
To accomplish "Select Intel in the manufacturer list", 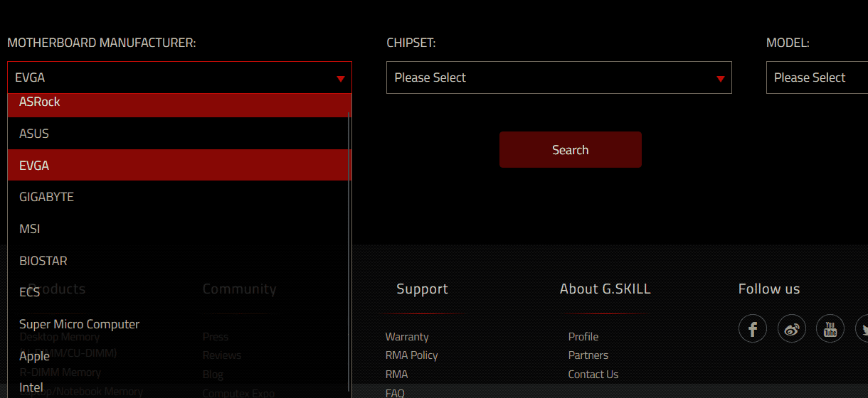I will pos(179,385).
